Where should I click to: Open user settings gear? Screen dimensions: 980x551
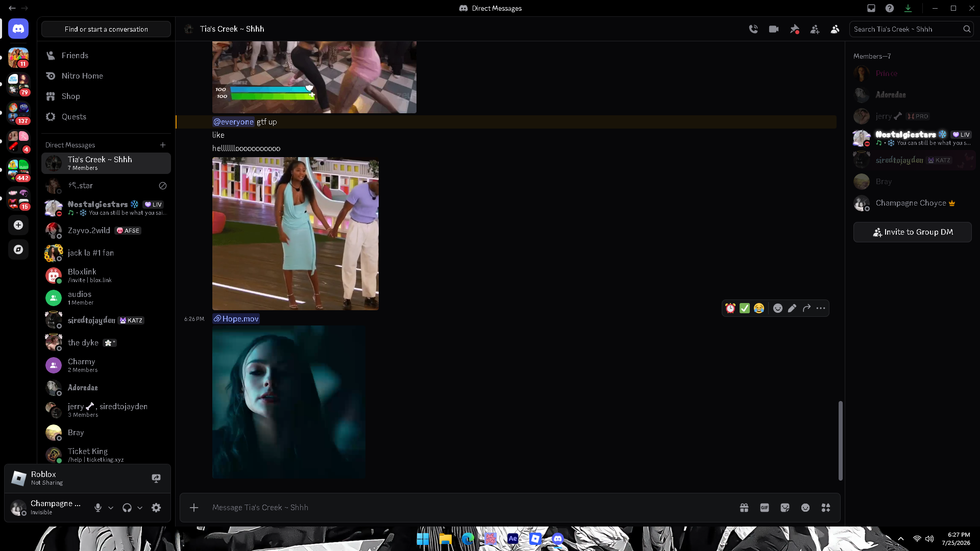point(156,508)
